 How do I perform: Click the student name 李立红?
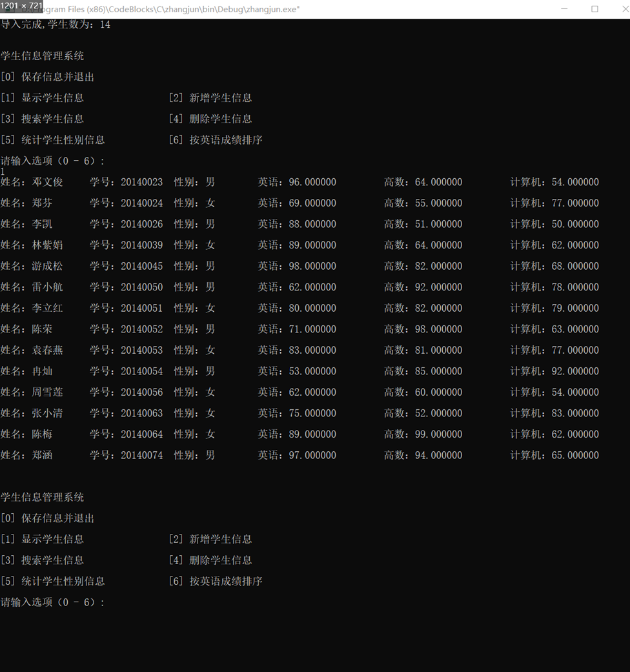click(x=47, y=308)
